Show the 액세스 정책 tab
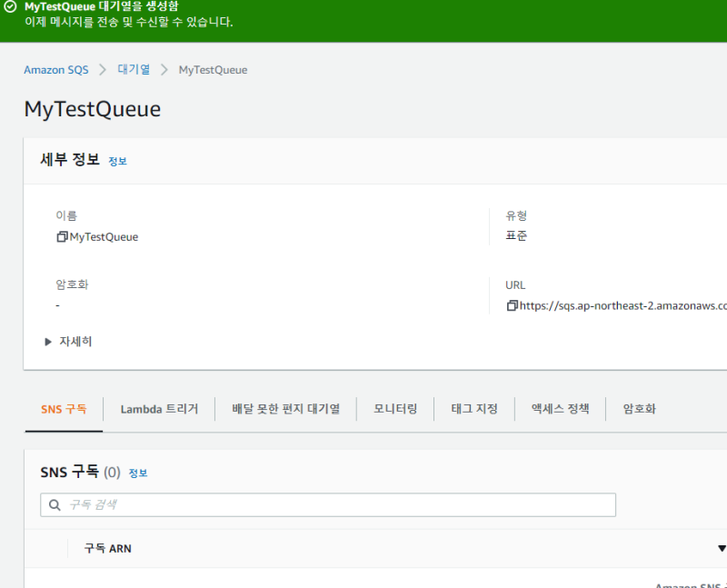Image resolution: width=727 pixels, height=588 pixels. (x=561, y=409)
